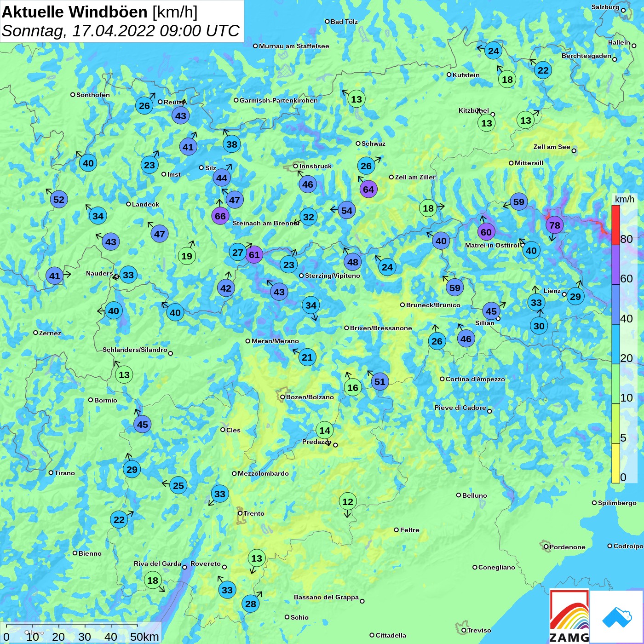This screenshot has width=644, height=644.
Task: Select the 32 marker near Steinach am Brenner
Action: coord(309,217)
